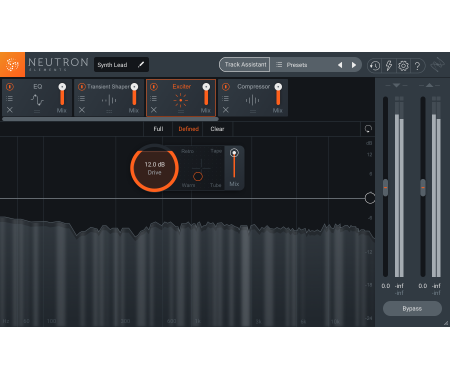
Task: Click the Compressor waveform icon
Action: pyautogui.click(x=252, y=100)
